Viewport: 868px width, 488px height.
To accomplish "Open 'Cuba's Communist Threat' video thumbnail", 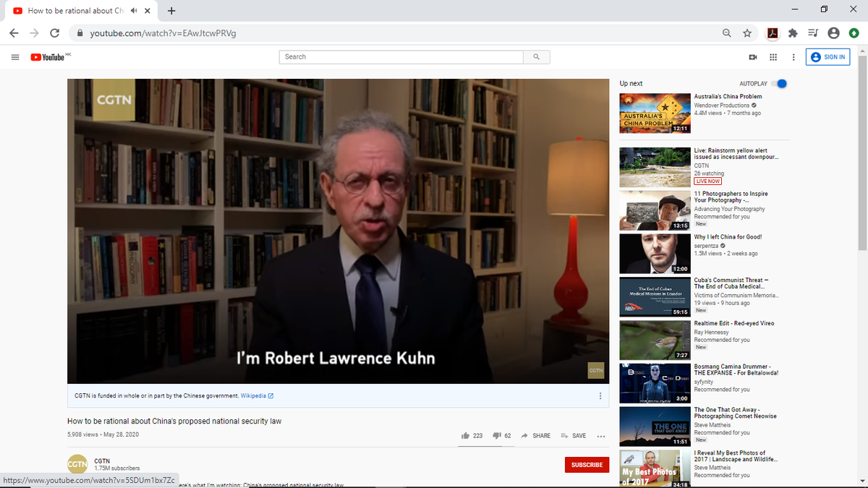I will coord(655,297).
